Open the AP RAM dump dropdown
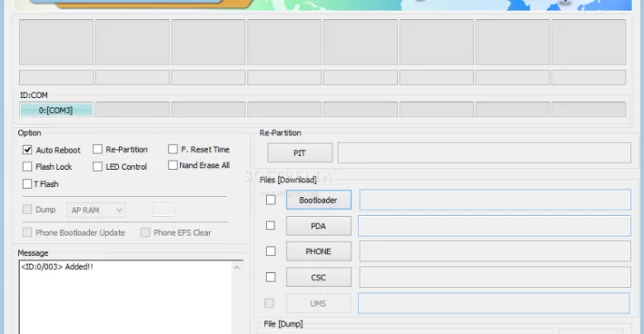The width and height of the screenshot is (644, 334). [x=97, y=210]
